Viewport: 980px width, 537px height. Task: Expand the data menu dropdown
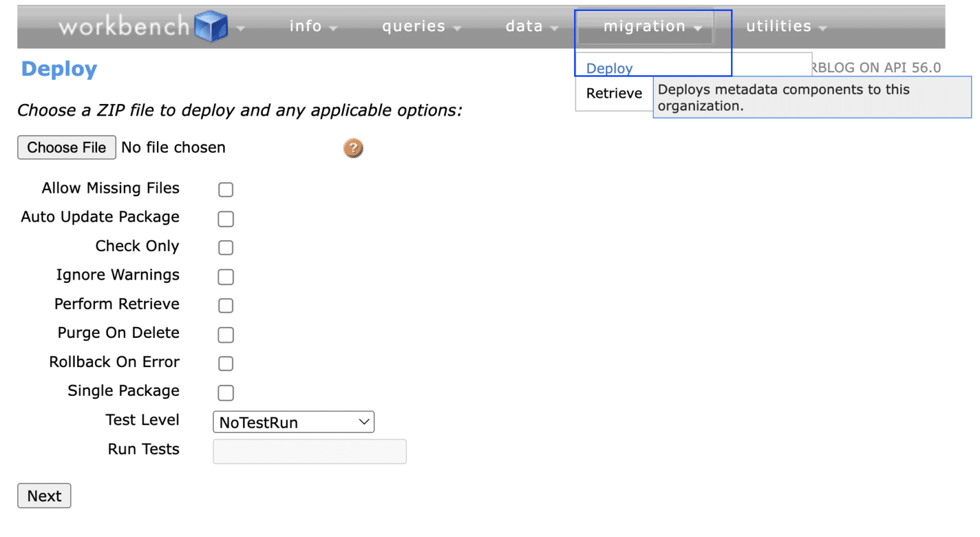coord(554,27)
